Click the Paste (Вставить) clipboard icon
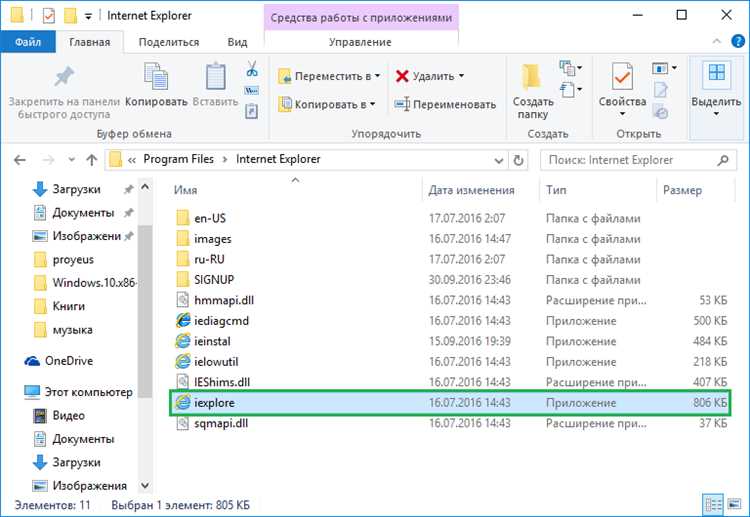 (x=215, y=77)
